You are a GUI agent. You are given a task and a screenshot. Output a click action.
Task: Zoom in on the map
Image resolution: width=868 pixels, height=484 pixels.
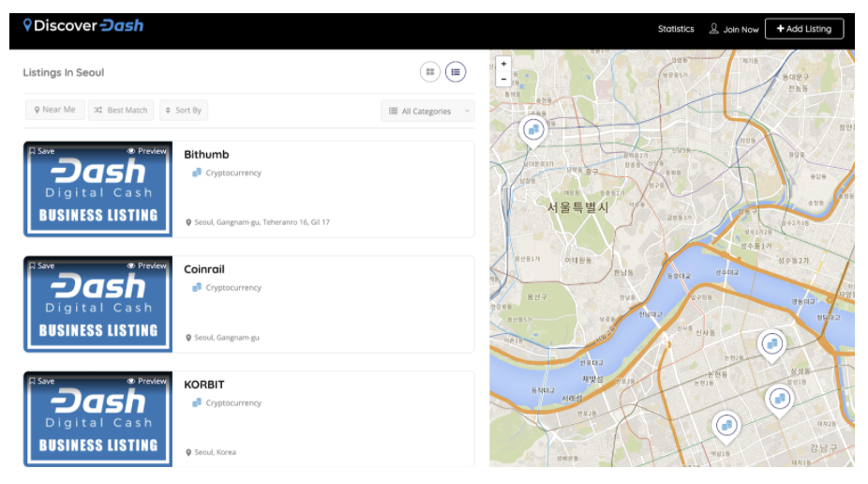pyautogui.click(x=503, y=64)
